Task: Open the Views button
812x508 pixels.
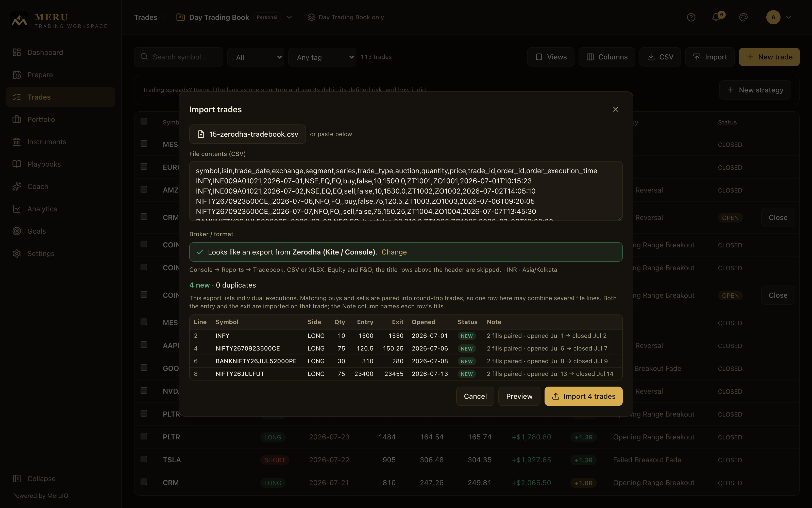Action: click(x=551, y=57)
